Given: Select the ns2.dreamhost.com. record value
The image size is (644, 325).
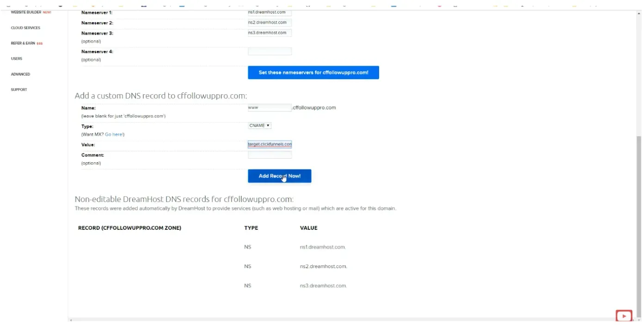Looking at the screenshot, I should [323, 267].
